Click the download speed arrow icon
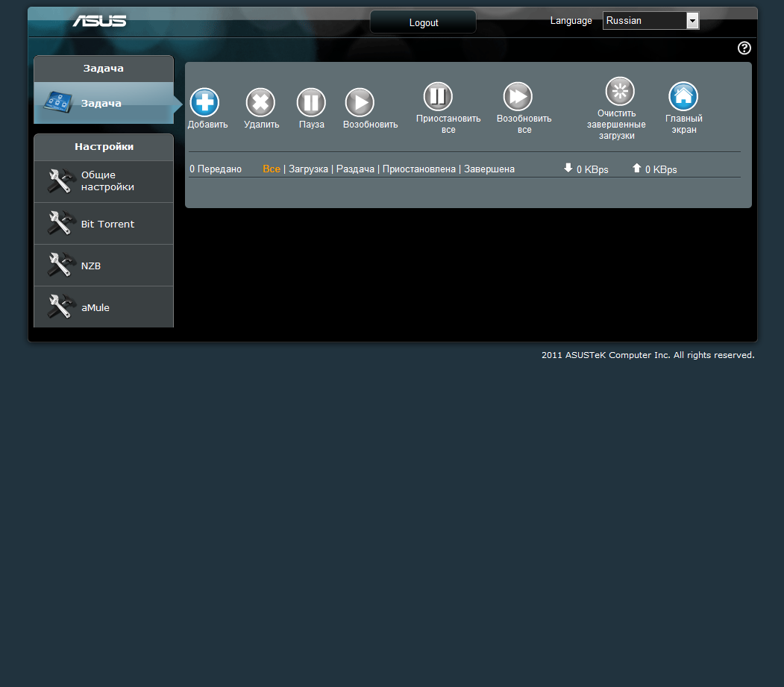 pos(568,168)
